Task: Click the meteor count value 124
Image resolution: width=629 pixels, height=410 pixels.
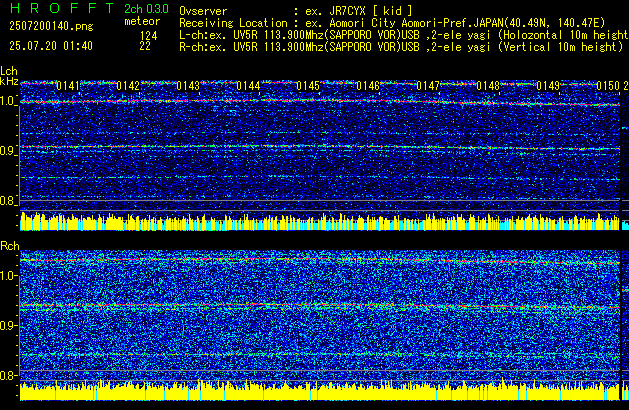Action: tap(148, 36)
